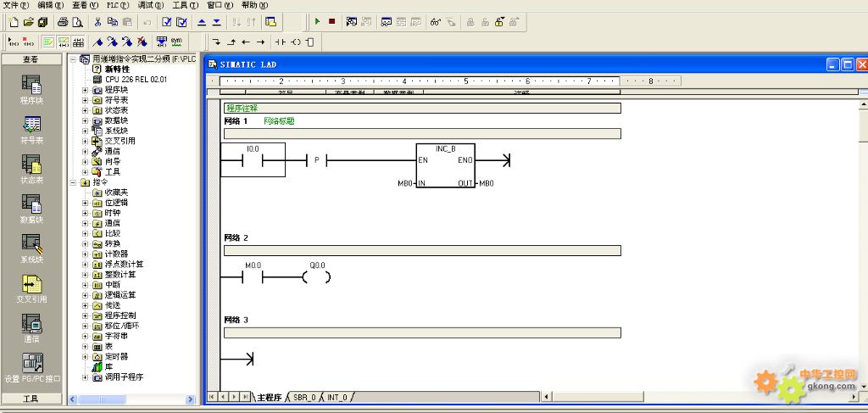Click the Copy toolbar icon
This screenshot has width=868, height=413.
click(113, 22)
